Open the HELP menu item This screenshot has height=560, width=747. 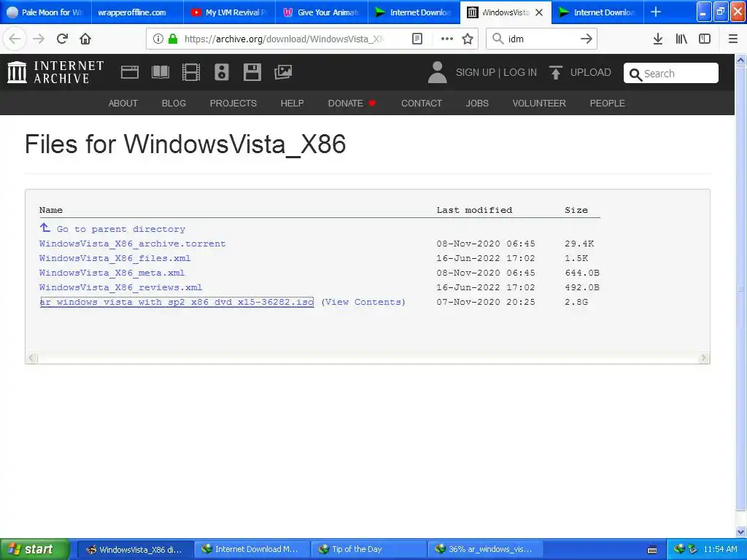(292, 104)
